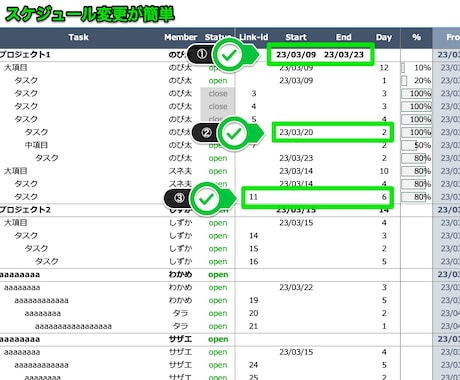The height and width of the screenshot is (380, 460).
Task: Click the Member column header
Action: tap(180, 37)
